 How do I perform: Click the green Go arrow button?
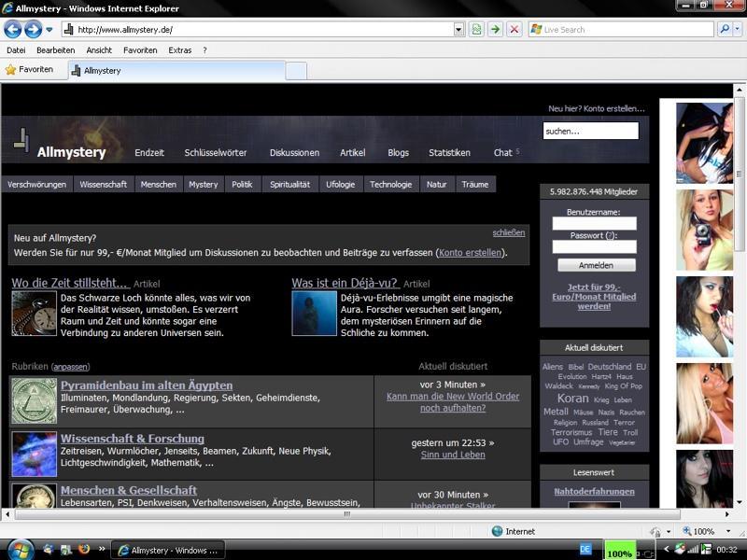(496, 30)
